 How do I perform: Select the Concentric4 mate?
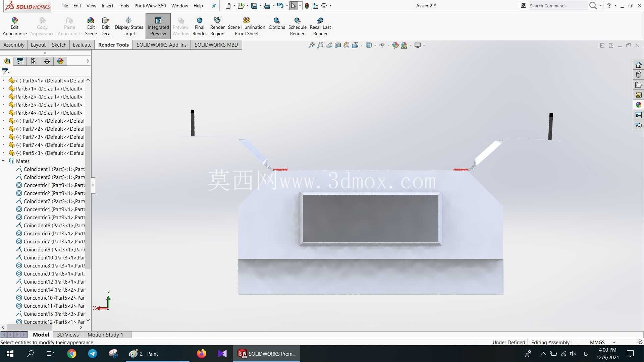coord(50,209)
